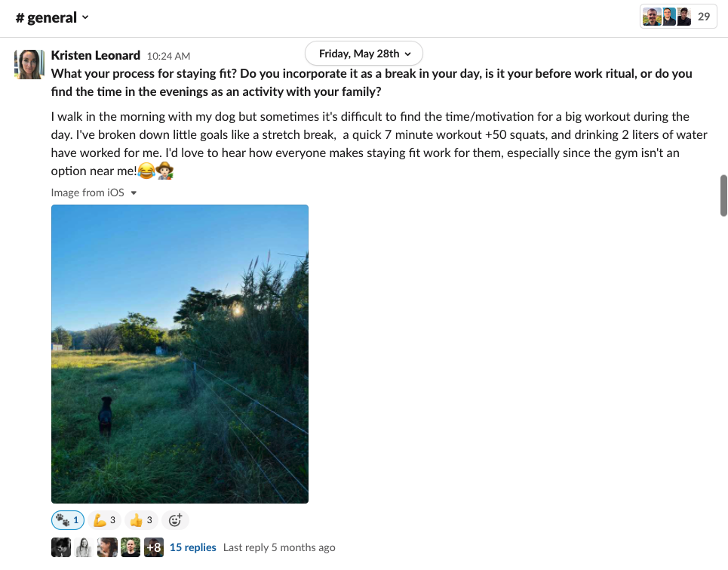
Task: Toggle the paw prints reaction
Action: [67, 520]
